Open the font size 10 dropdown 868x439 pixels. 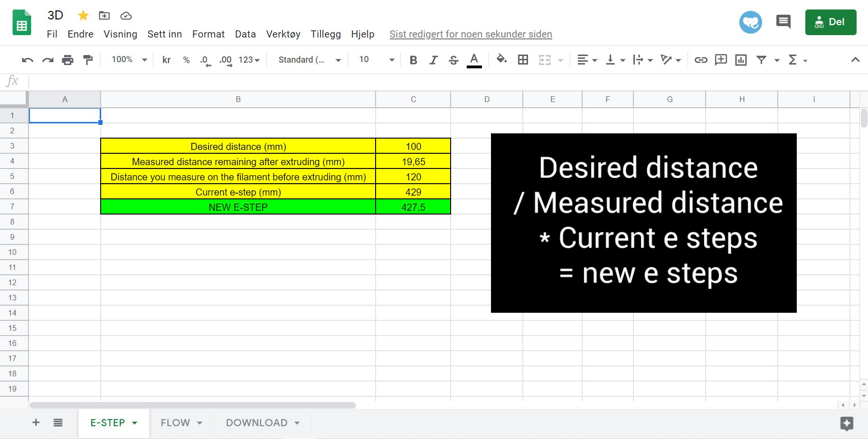click(x=377, y=60)
